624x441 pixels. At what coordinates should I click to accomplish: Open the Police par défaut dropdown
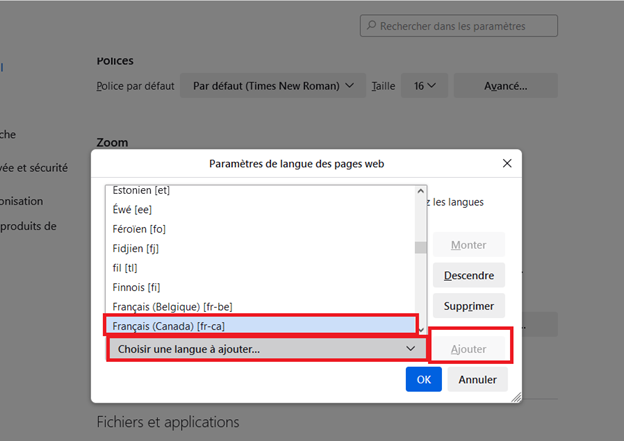[x=272, y=86]
